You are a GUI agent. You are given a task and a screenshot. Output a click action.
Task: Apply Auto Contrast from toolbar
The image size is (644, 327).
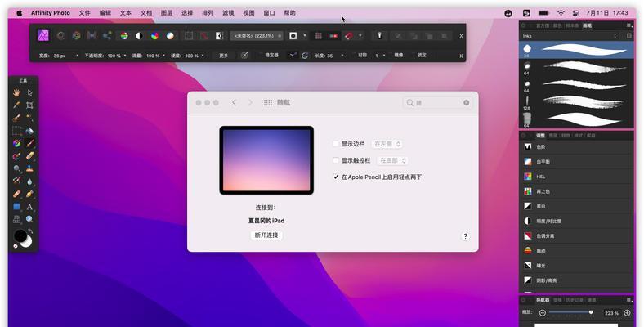click(x=139, y=36)
